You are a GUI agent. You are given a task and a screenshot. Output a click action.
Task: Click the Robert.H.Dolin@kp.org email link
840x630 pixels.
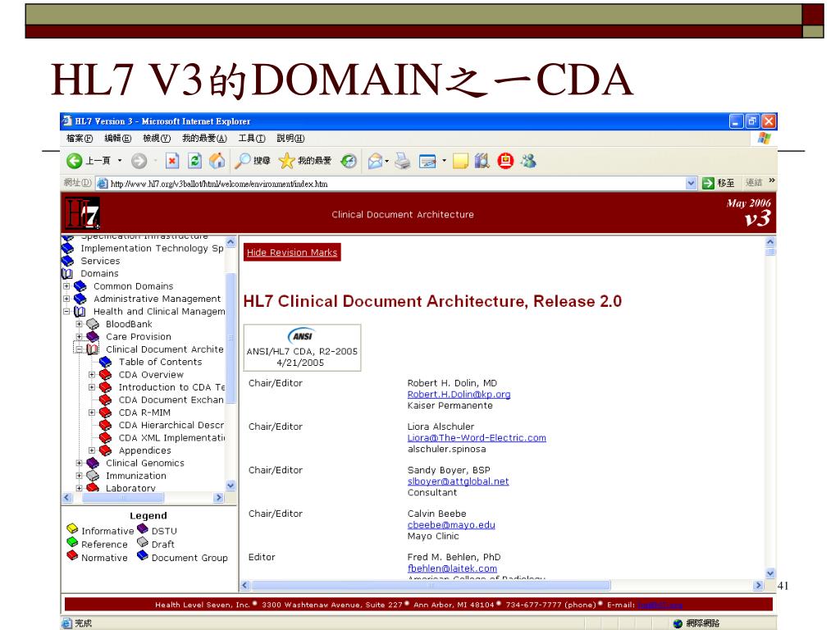(459, 395)
